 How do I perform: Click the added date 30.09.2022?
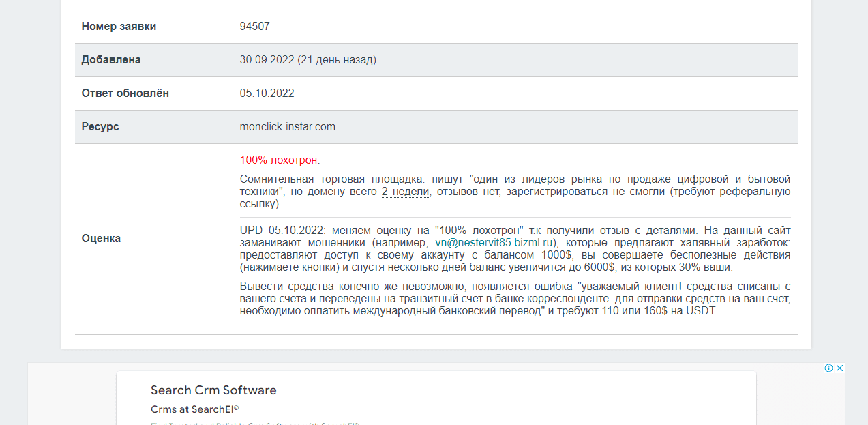[267, 60]
